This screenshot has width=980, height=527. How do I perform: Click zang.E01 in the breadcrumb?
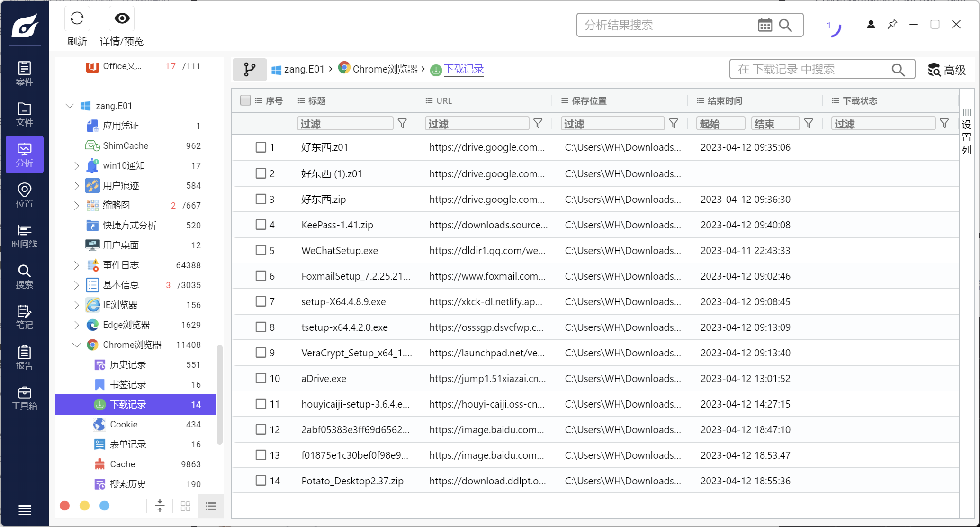click(304, 69)
